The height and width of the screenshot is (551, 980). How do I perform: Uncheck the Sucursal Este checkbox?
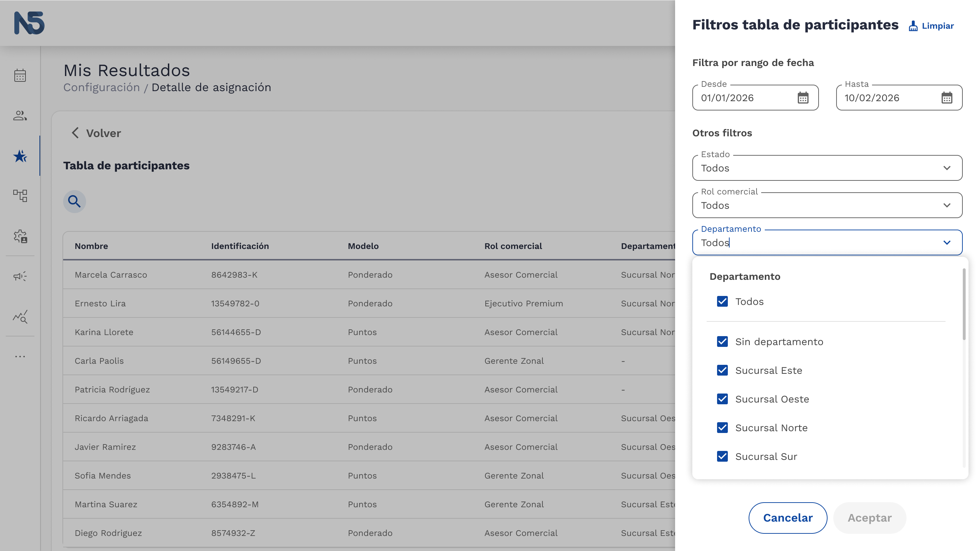[x=722, y=370]
